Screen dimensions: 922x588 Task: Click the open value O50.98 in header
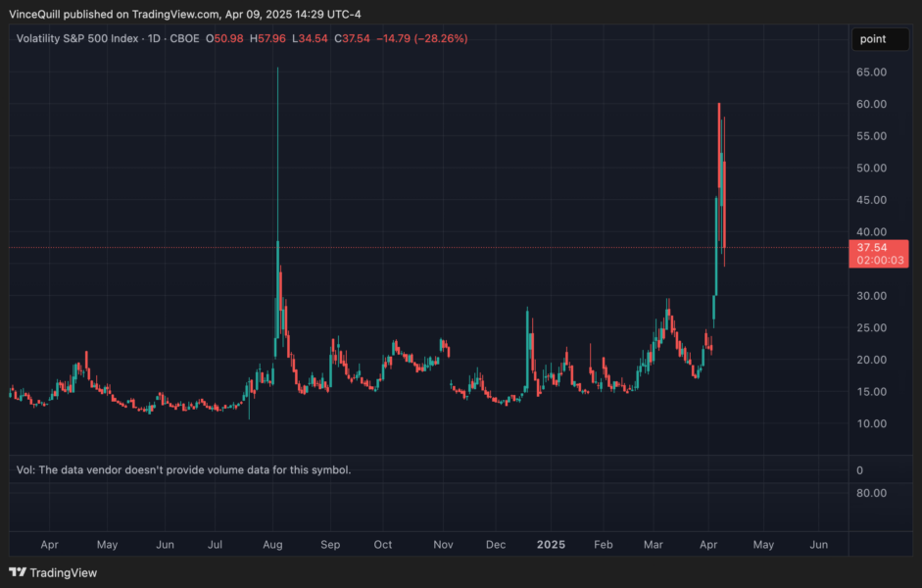point(225,38)
